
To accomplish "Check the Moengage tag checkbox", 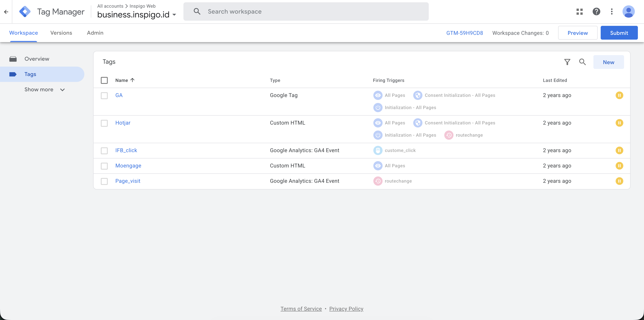I will tap(104, 166).
